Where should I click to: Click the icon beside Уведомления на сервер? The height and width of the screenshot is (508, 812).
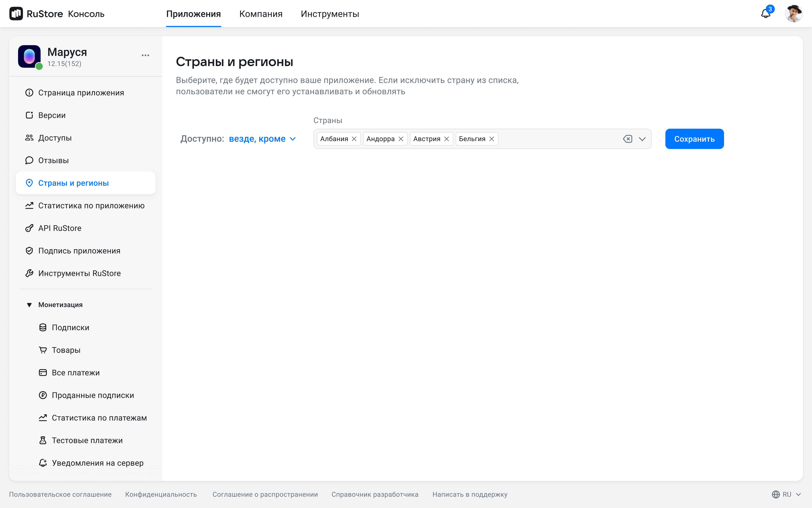click(43, 463)
